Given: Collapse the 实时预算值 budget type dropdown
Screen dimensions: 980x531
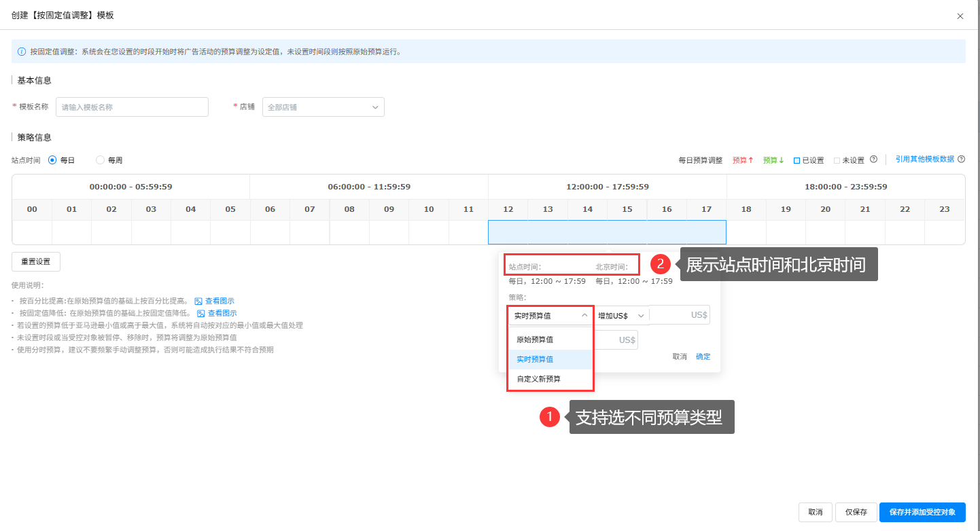Looking at the screenshot, I should (x=550, y=316).
